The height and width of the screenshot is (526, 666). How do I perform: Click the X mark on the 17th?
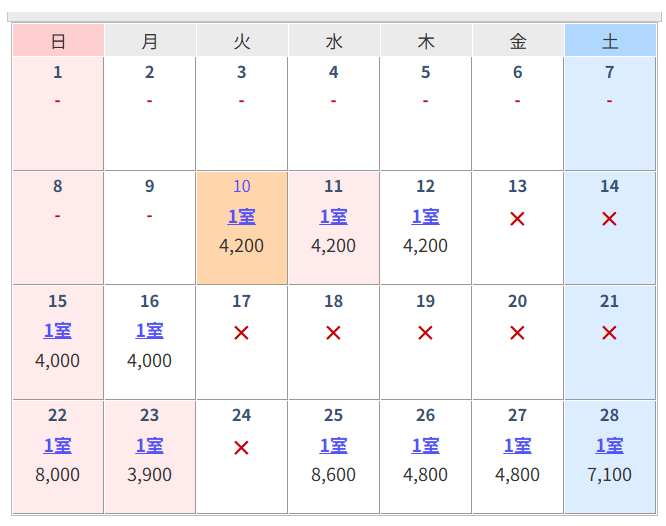click(x=241, y=333)
